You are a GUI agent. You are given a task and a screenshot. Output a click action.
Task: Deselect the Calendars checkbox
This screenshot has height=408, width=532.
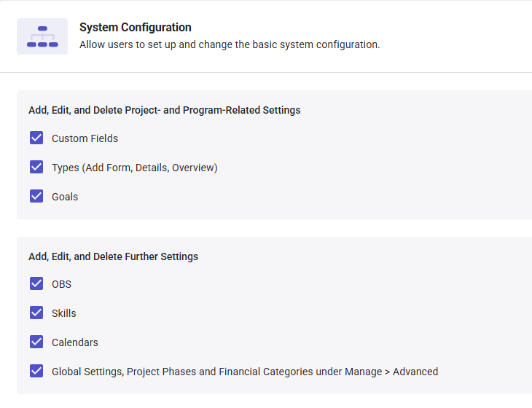[36, 342]
